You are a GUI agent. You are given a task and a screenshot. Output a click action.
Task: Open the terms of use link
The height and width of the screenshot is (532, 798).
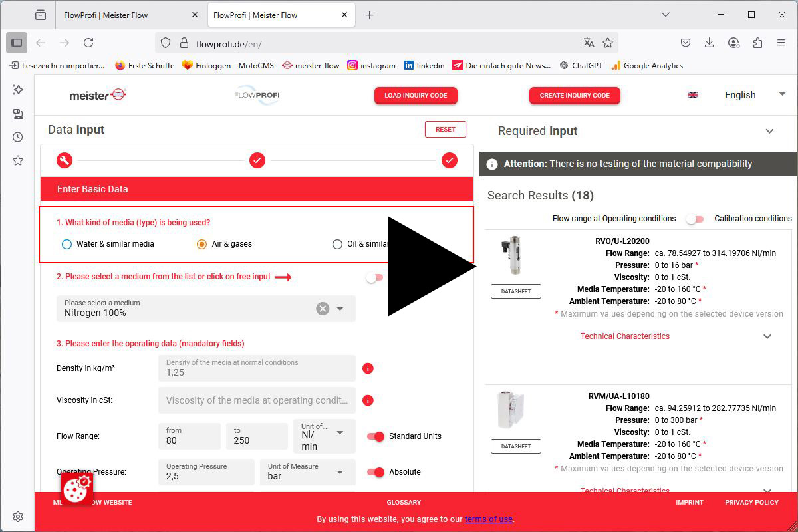(489, 519)
